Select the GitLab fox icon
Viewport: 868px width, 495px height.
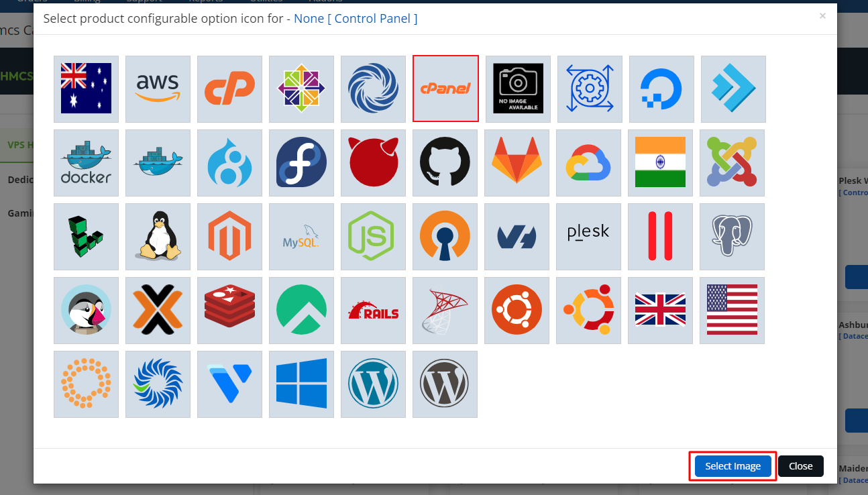517,162
